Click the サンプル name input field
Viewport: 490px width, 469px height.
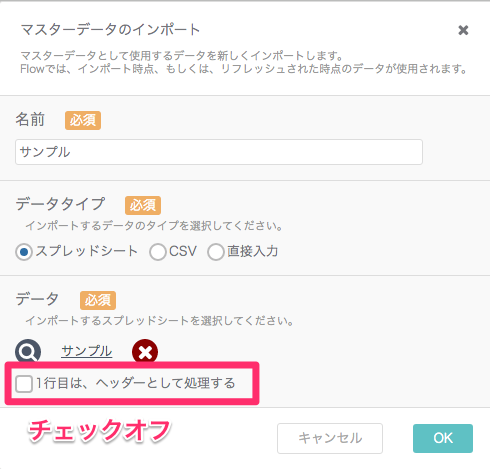219,152
